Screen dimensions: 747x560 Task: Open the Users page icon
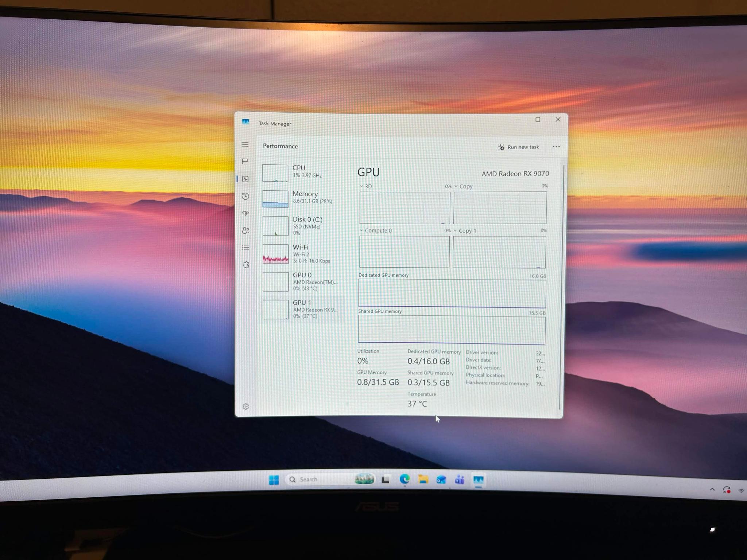tap(246, 230)
